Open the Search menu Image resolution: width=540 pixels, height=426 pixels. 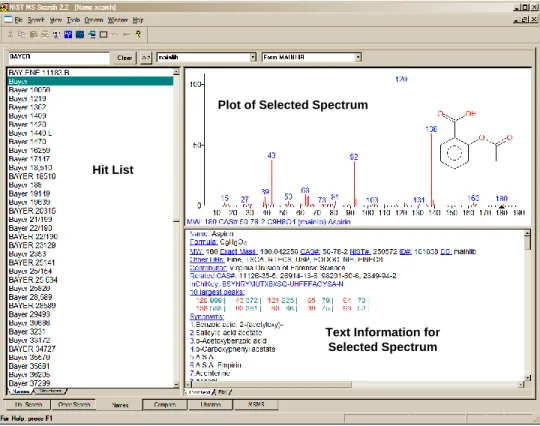pos(36,20)
